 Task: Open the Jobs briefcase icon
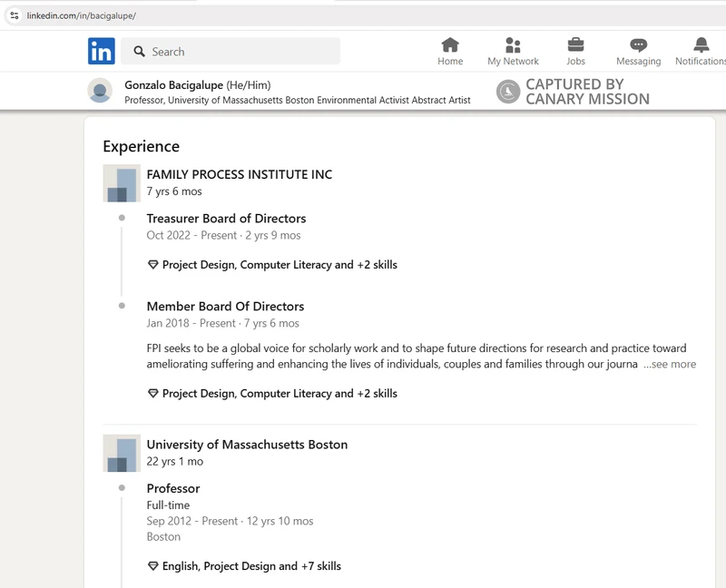[575, 44]
